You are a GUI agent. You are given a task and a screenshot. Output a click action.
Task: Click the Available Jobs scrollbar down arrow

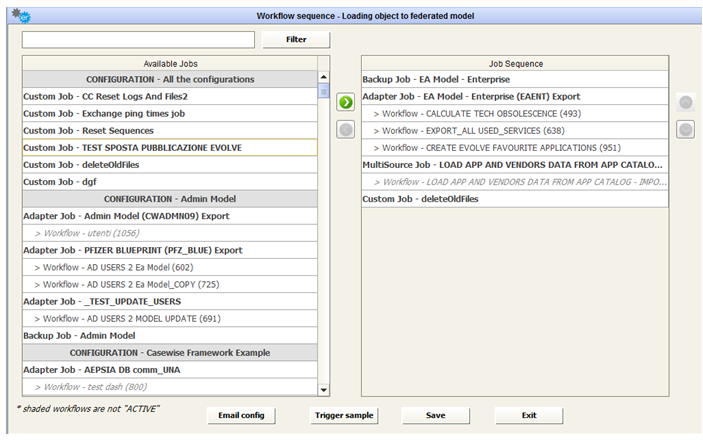323,390
